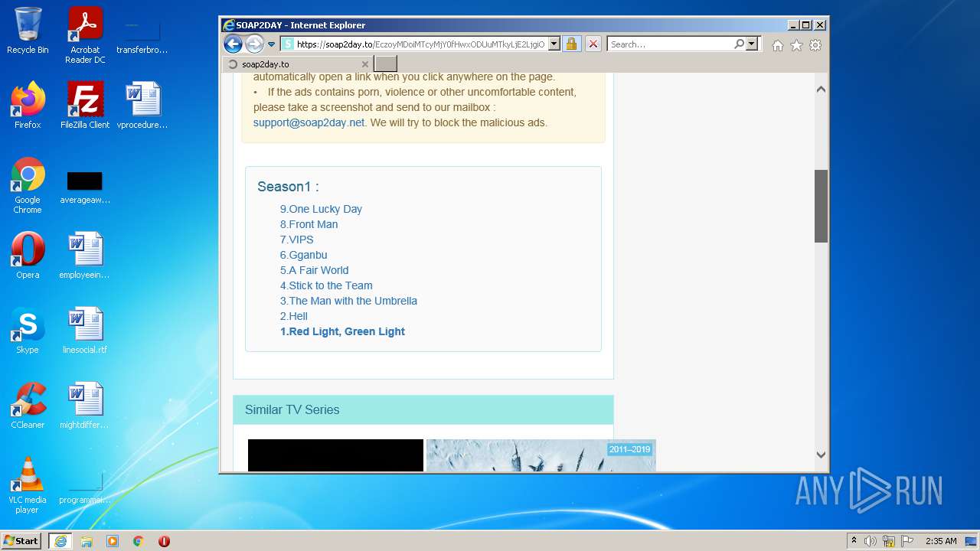Open the Recycle Bin desktop icon
The height and width of the screenshot is (551, 980).
click(28, 31)
